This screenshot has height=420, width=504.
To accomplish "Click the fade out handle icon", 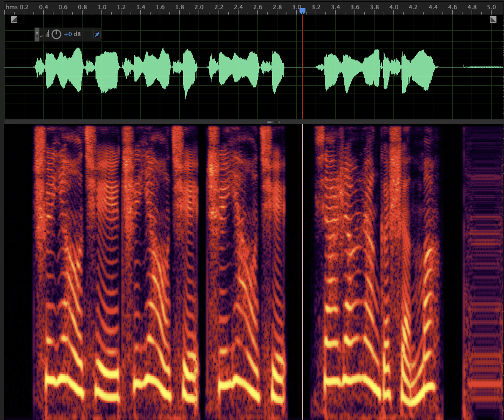I will [493, 19].
